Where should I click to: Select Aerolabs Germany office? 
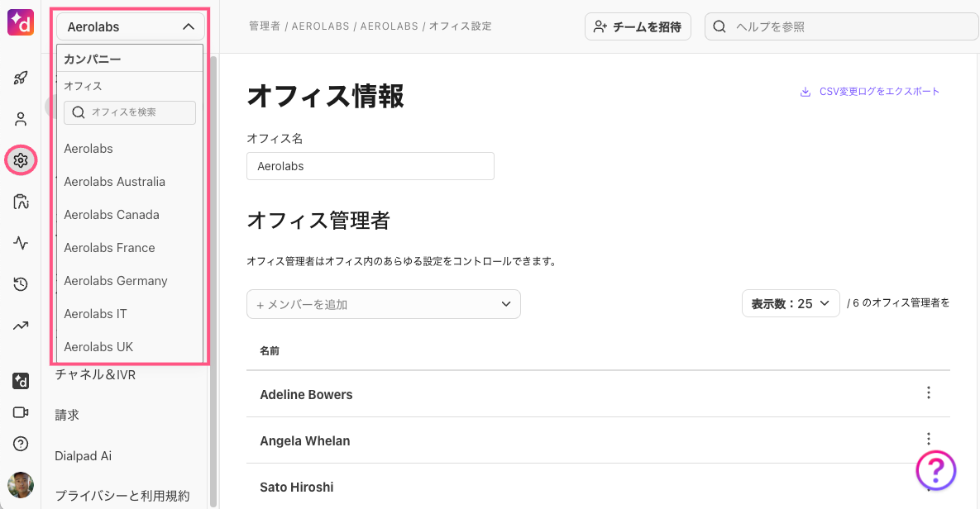point(116,281)
